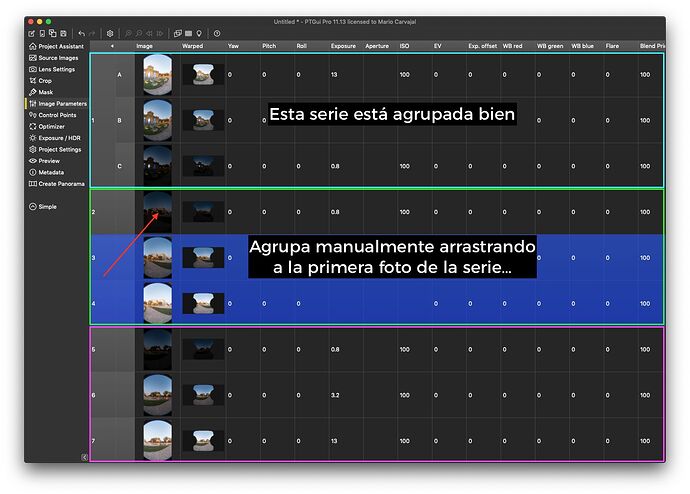Open the help question-mark icon
Screen dimensions: 690x494
coord(217,33)
